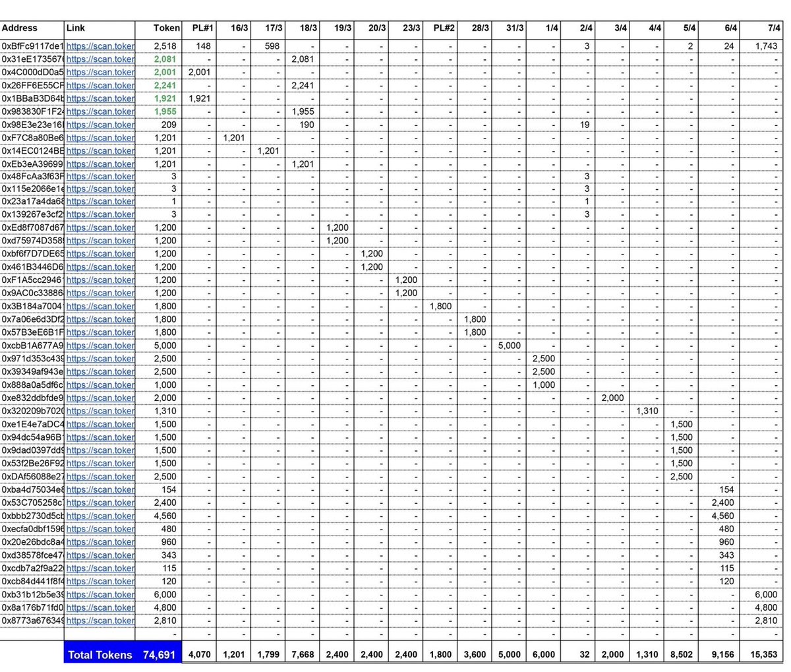Click the 1,921 cell under PL#1
Viewport: 791px width, 672px height.
[199, 98]
